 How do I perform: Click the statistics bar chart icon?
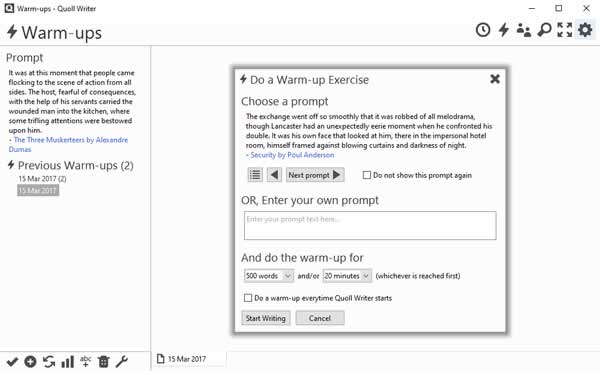(68, 361)
